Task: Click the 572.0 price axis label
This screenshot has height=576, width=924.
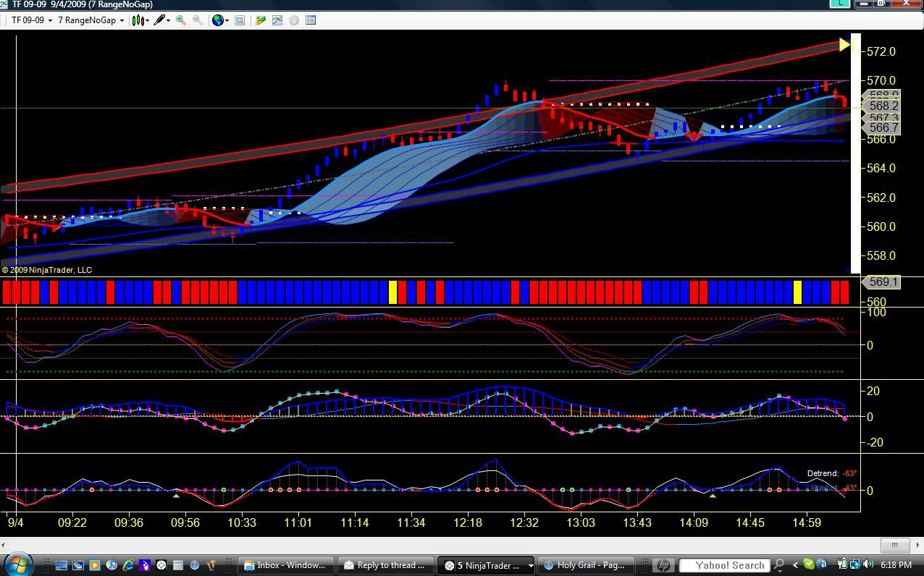Action: 881,51
